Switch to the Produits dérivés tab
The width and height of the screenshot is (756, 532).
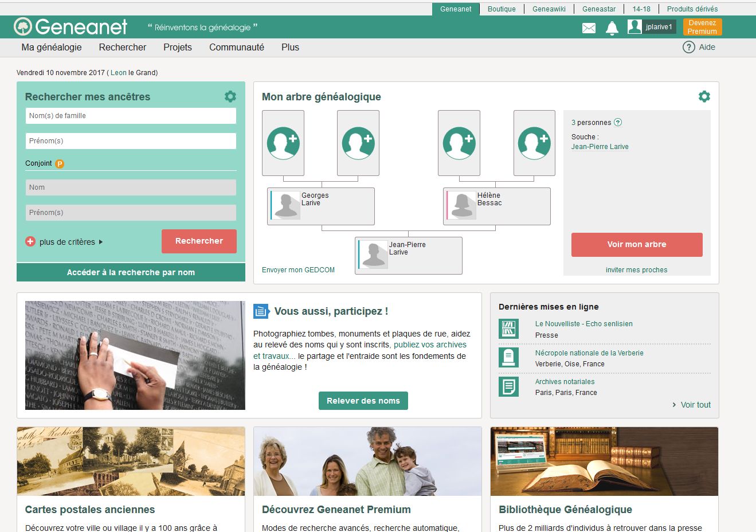click(x=692, y=9)
